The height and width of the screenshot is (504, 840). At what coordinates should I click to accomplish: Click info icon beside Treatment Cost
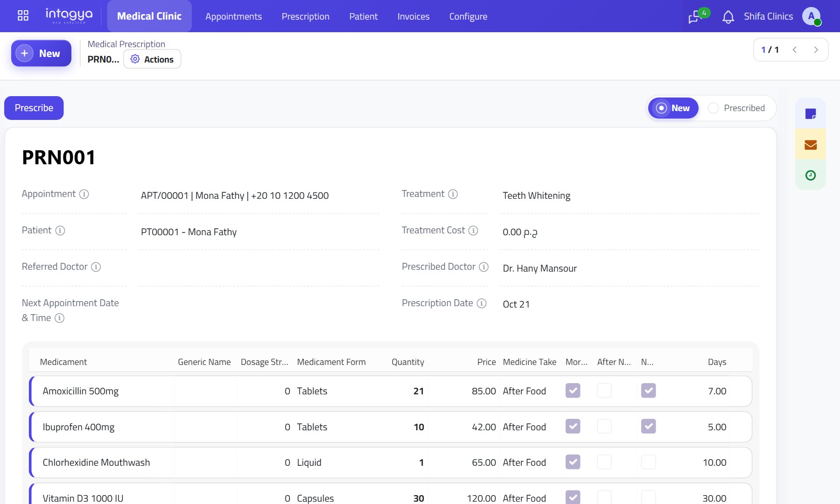tap(473, 231)
